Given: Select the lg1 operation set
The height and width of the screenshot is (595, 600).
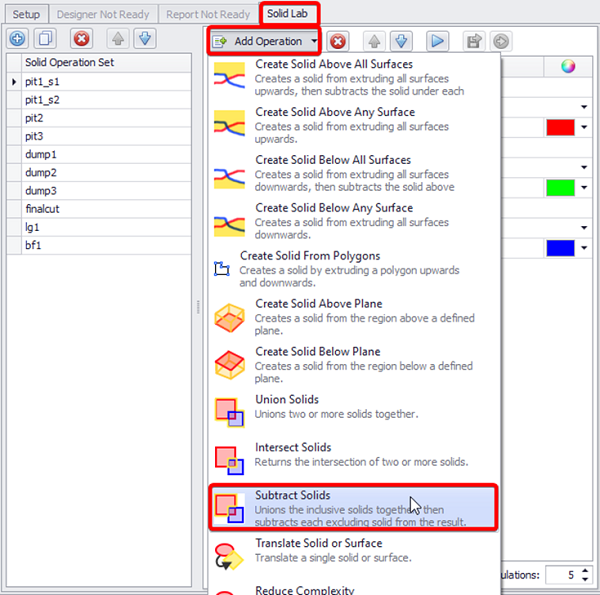Looking at the screenshot, I should tap(106, 227).
